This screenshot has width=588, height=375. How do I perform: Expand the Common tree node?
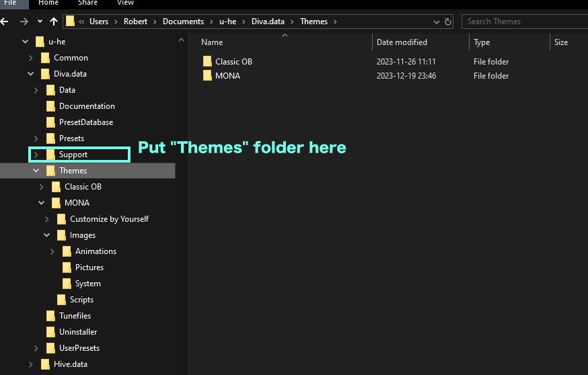coord(30,58)
